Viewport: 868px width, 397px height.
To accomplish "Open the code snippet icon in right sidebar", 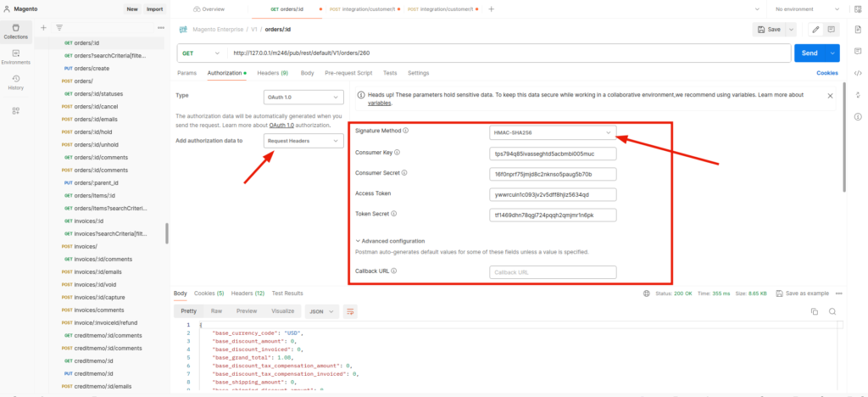I will pyautogui.click(x=858, y=73).
